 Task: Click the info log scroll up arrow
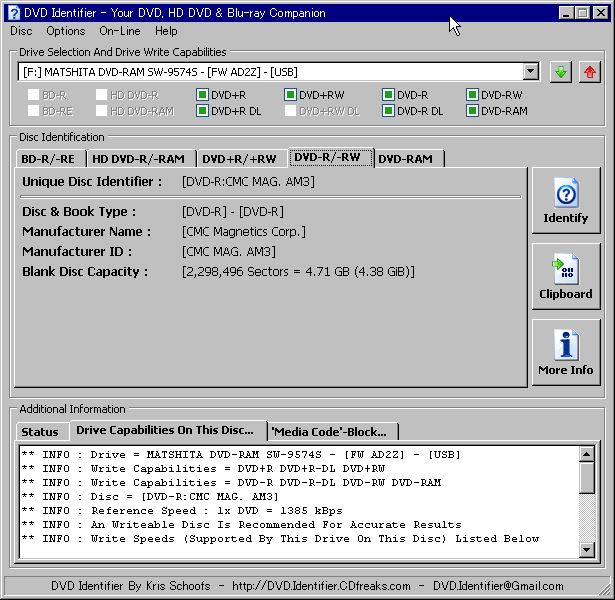pyautogui.click(x=586, y=454)
